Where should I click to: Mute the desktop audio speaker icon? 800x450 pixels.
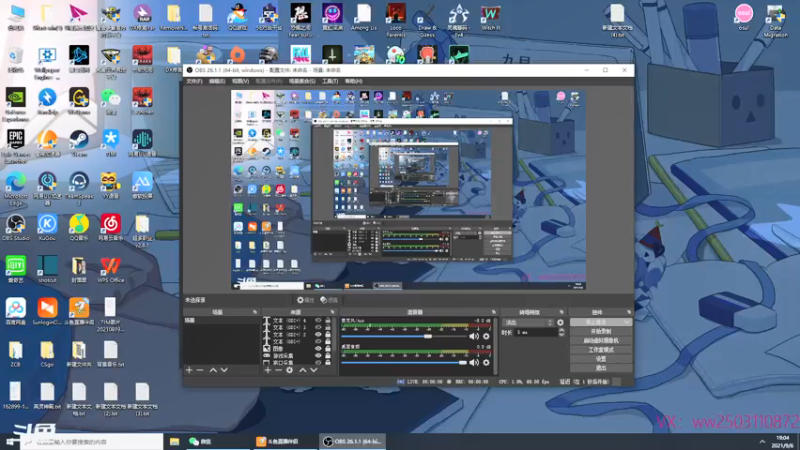474,362
